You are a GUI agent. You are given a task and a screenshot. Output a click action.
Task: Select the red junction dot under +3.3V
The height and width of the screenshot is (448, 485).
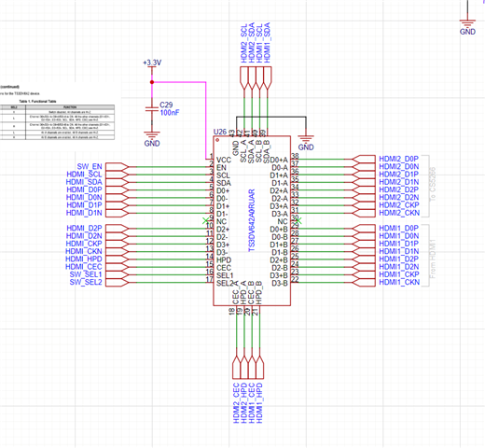coord(152,82)
